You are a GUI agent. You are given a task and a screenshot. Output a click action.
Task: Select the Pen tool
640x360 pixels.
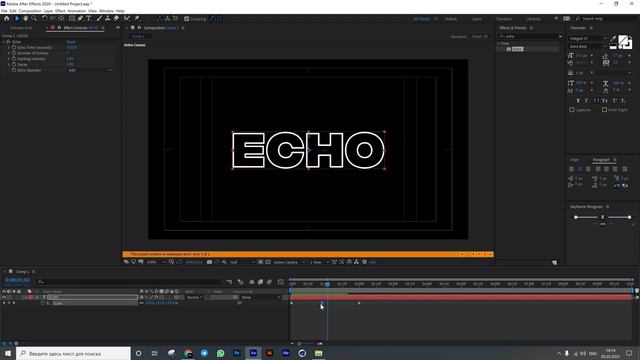[x=80, y=18]
